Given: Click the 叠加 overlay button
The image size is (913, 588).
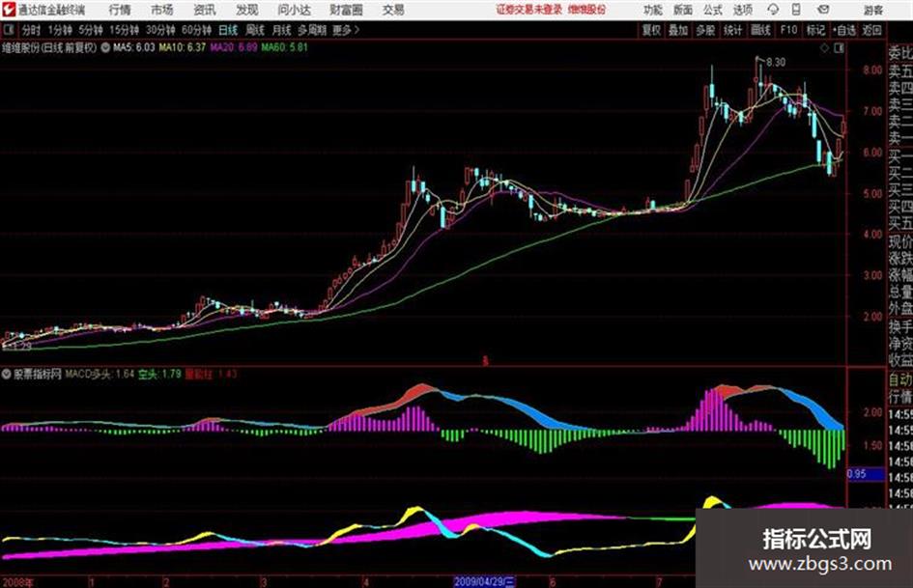Looking at the screenshot, I should (678, 30).
